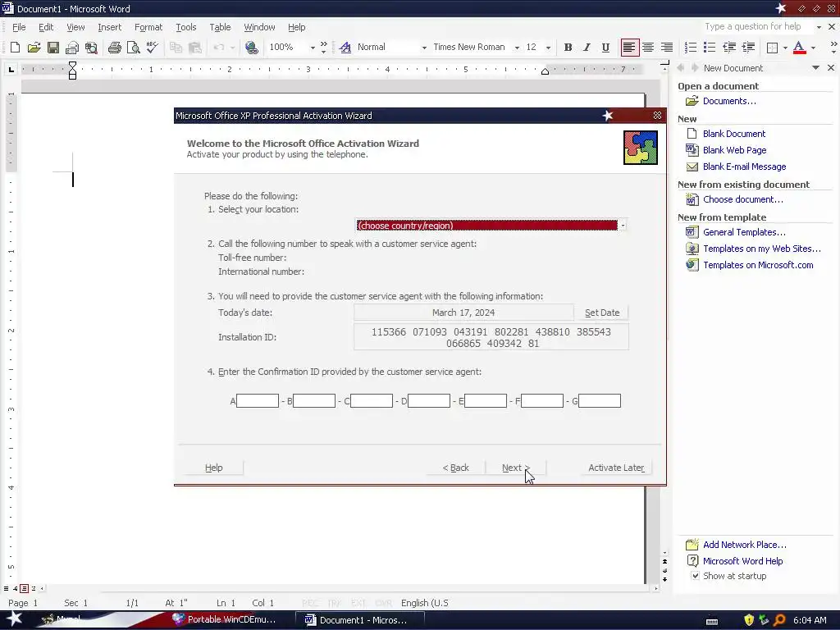
Task: Click the Paste toolbar icon
Action: pyautogui.click(x=195, y=48)
